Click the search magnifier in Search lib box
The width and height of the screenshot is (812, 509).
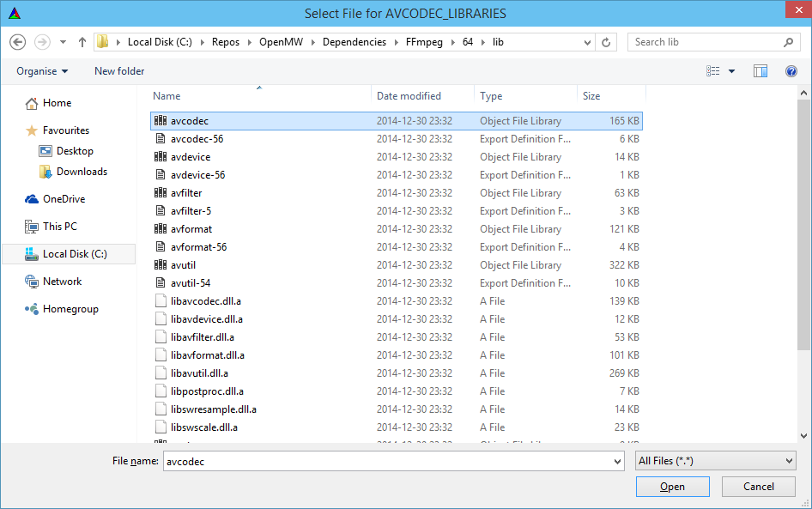788,41
